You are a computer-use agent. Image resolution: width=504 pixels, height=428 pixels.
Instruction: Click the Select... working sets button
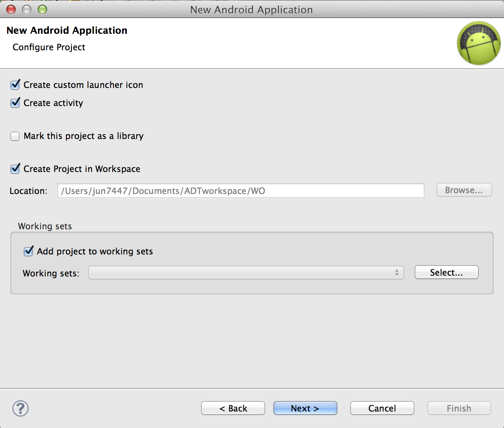click(x=446, y=273)
